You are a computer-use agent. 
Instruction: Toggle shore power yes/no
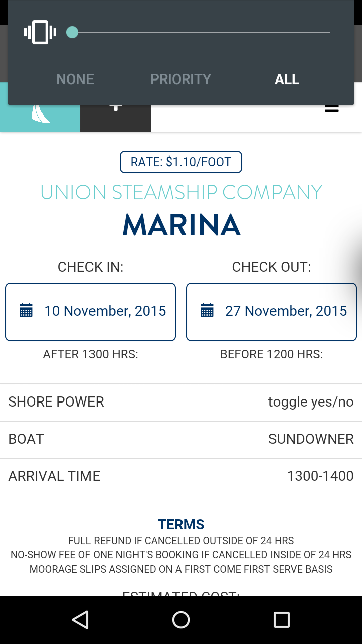[x=311, y=402]
